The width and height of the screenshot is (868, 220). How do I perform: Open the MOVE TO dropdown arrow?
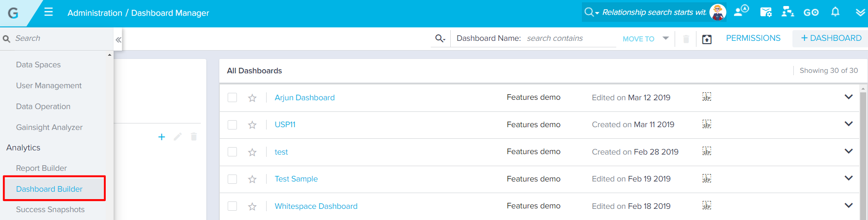click(666, 39)
